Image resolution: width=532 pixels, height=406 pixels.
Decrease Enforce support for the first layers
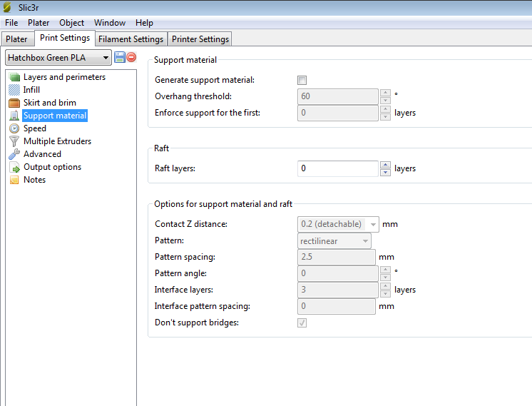385,117
